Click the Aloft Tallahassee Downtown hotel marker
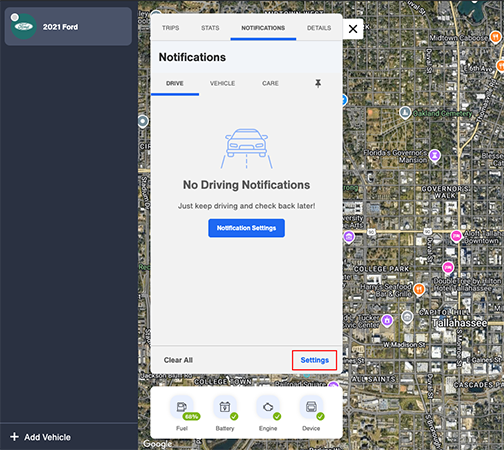This screenshot has width=504, height=450. click(x=456, y=236)
